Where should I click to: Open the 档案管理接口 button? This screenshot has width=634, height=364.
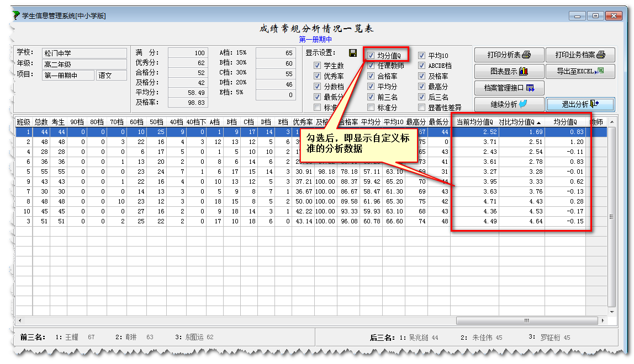click(x=509, y=88)
